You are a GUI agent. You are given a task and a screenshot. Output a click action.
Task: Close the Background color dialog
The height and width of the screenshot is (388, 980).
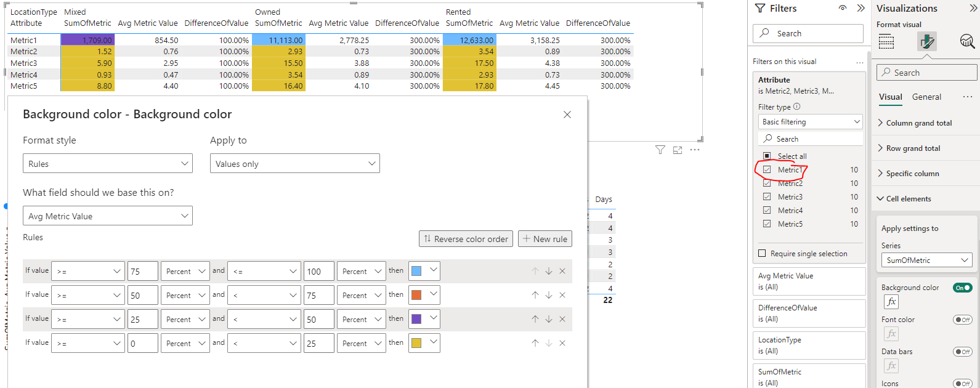567,115
